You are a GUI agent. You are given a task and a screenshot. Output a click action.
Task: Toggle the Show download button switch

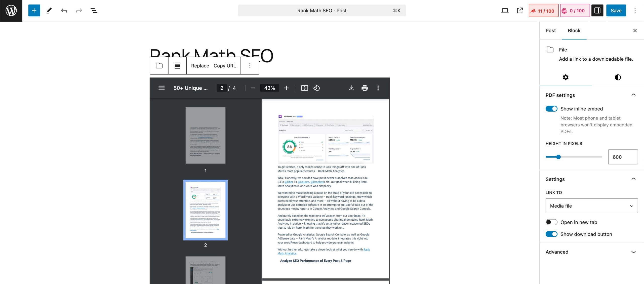(551, 234)
